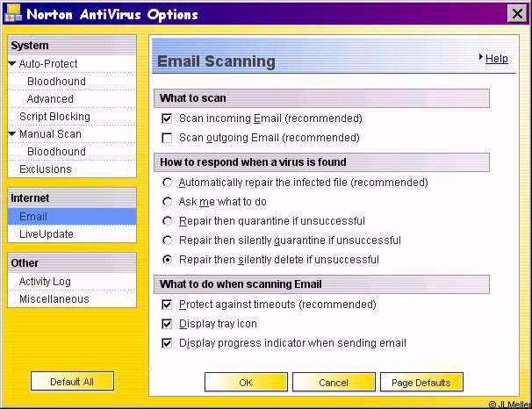Click the Other section header
Image resolution: width=532 pixels, height=409 pixels.
[x=72, y=263]
